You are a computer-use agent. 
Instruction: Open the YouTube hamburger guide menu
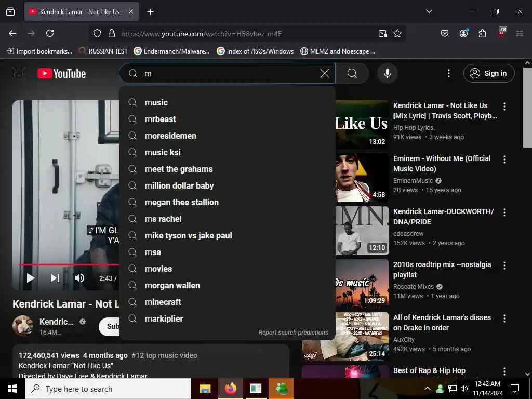[19, 73]
